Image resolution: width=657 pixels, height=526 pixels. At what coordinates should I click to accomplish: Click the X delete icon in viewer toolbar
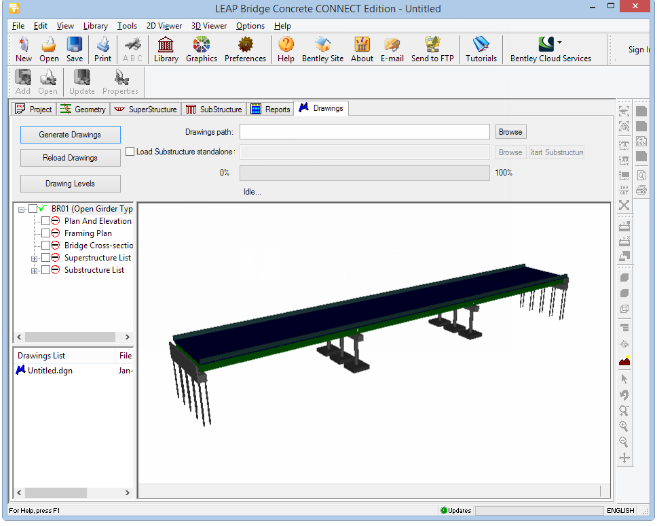tap(624, 205)
